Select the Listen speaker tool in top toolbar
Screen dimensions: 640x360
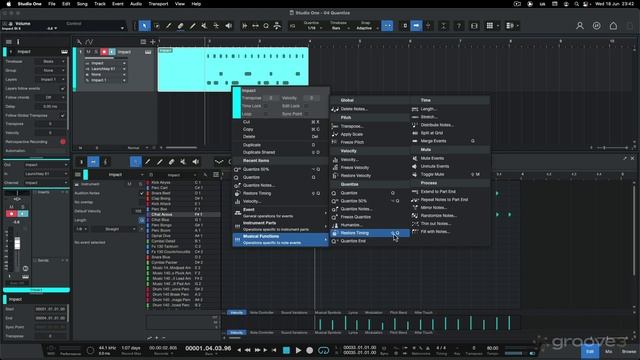229,26
